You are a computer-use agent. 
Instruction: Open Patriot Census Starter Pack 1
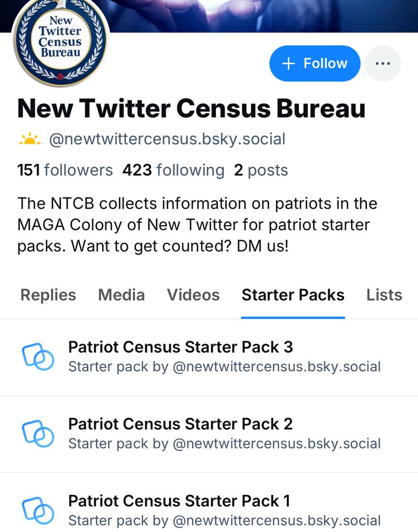(x=179, y=501)
